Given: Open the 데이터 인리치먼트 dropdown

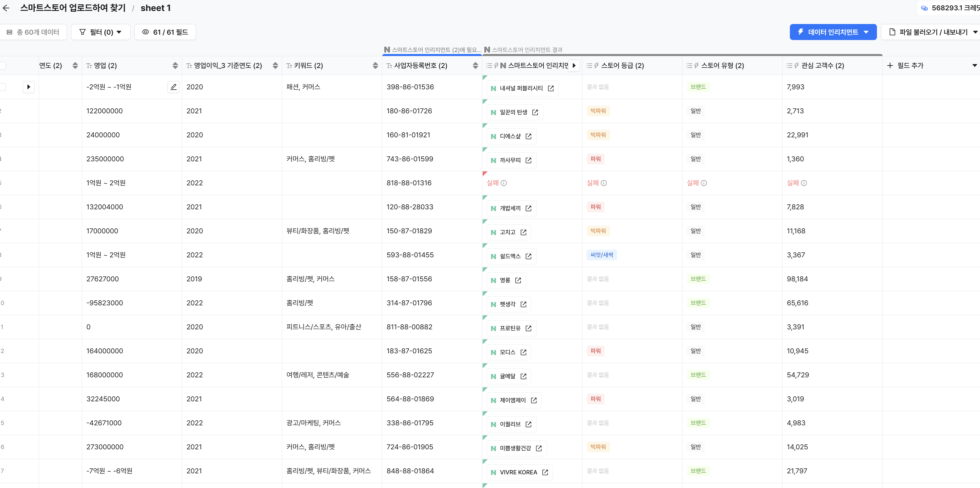Looking at the screenshot, I should point(833,32).
